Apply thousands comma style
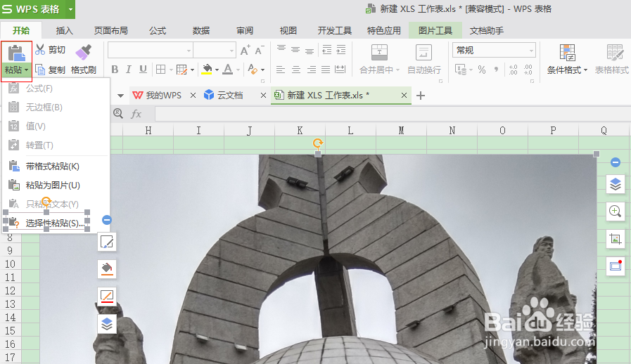The image size is (631, 364). click(496, 70)
